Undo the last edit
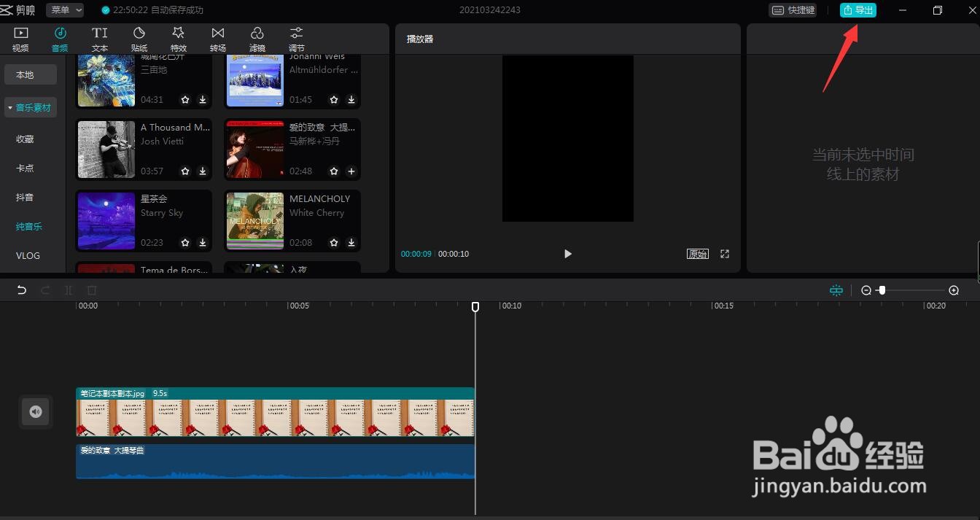Viewport: 980px width, 520px height. [22, 290]
